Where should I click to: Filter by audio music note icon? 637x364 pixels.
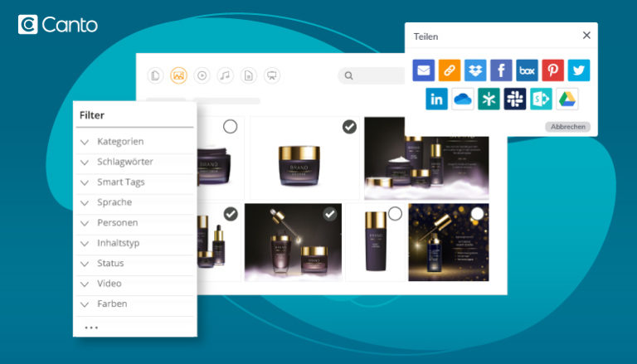point(225,75)
